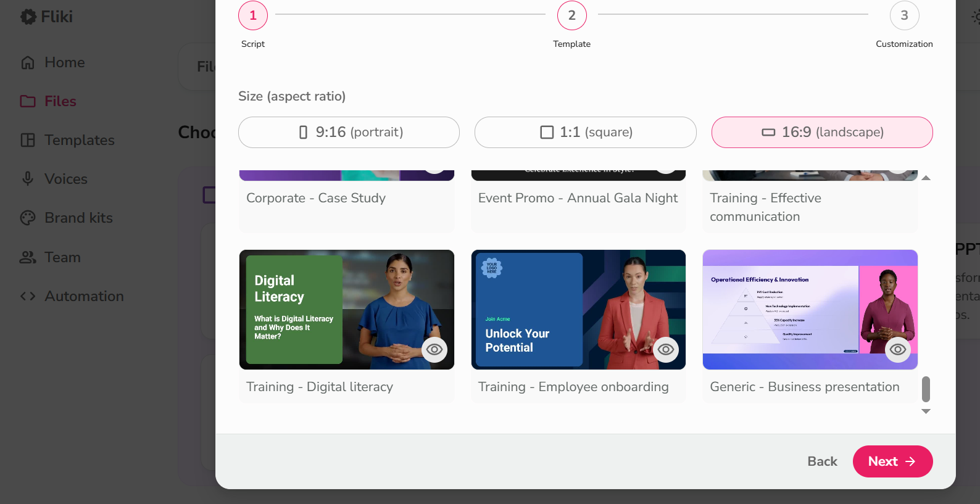Select the "Corporate - Case Study" template title
Viewport: 980px width, 504px height.
pyautogui.click(x=316, y=198)
